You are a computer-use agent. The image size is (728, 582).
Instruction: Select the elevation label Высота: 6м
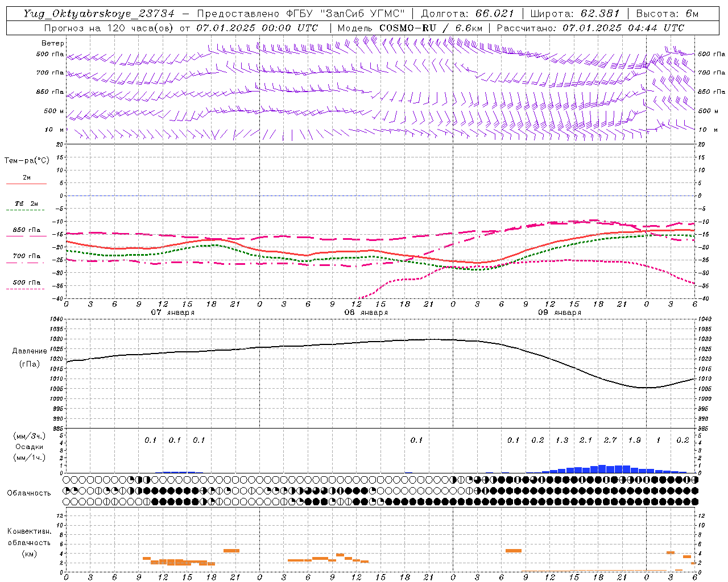pos(667,14)
